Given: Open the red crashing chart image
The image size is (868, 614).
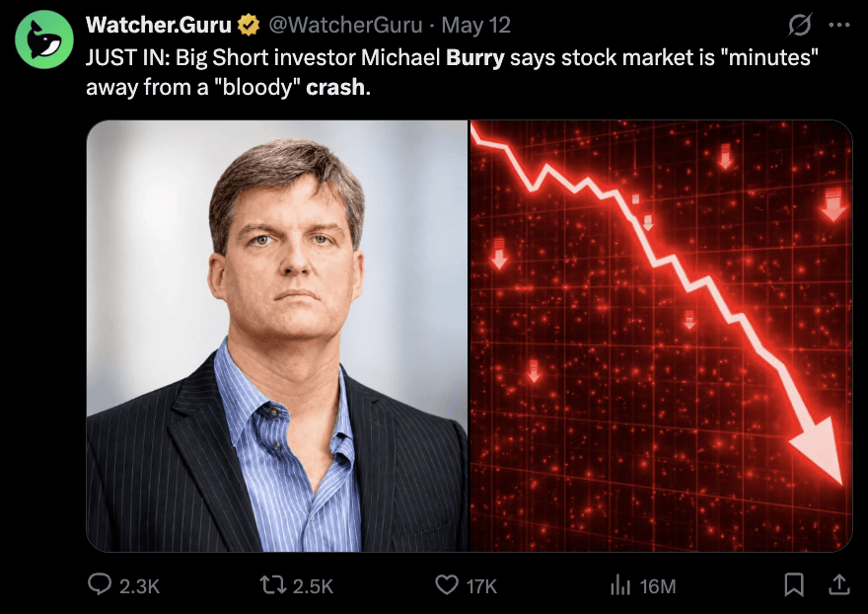Looking at the screenshot, I should pyautogui.click(x=661, y=336).
